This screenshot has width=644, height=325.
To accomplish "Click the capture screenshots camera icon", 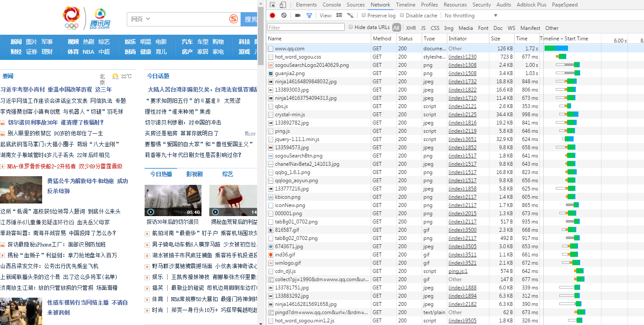I will 298,15.
